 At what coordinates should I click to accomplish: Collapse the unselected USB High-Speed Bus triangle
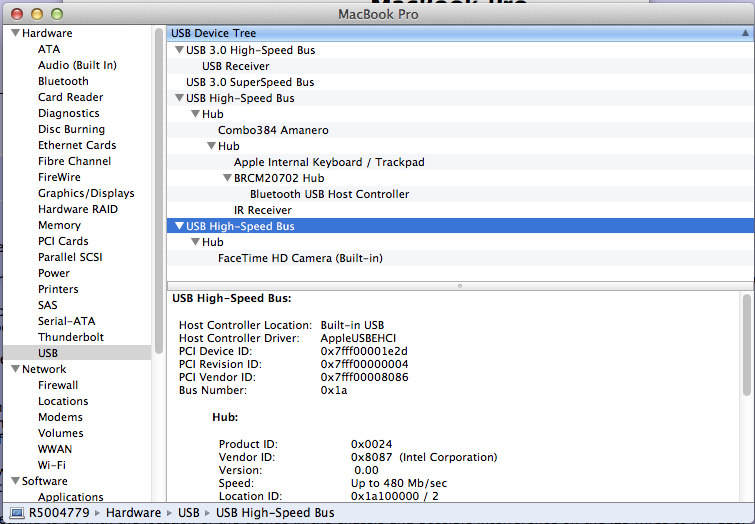[179, 98]
